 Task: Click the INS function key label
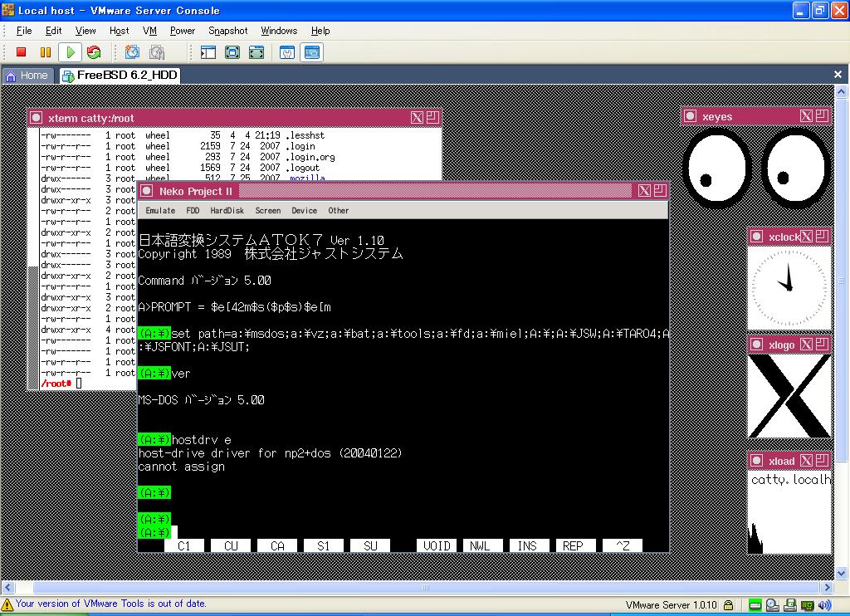point(527,545)
